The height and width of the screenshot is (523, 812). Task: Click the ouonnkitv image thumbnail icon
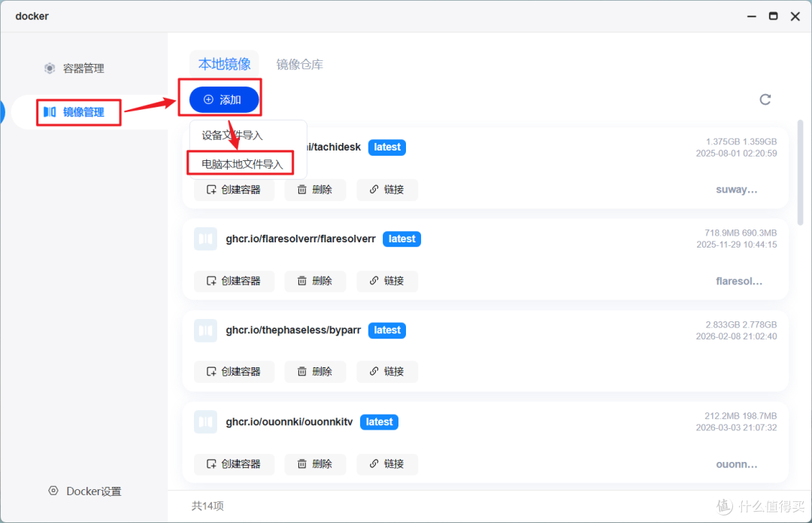(x=205, y=422)
